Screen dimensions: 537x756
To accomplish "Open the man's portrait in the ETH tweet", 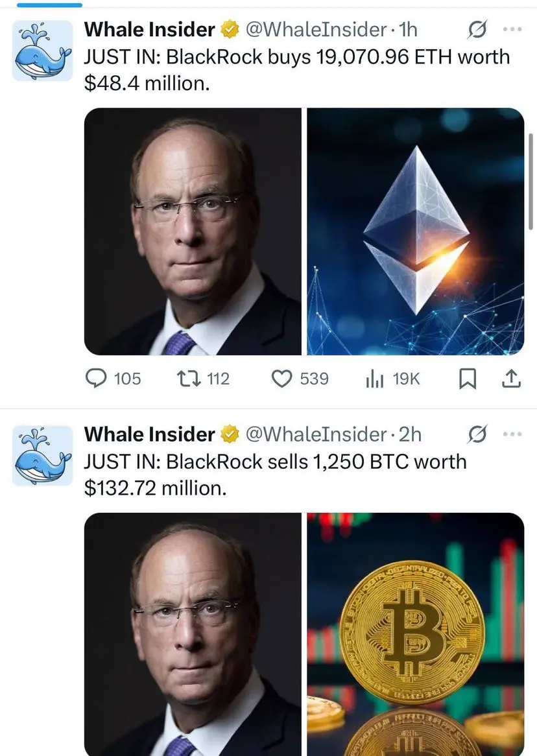I will click(193, 231).
